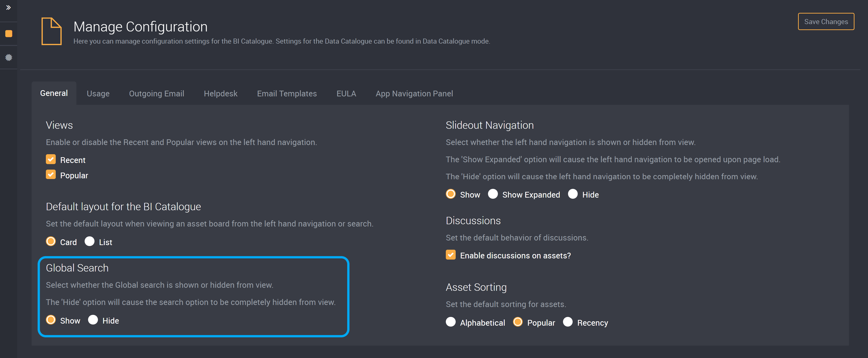Select the EULA tab
The height and width of the screenshot is (358, 868).
point(346,93)
